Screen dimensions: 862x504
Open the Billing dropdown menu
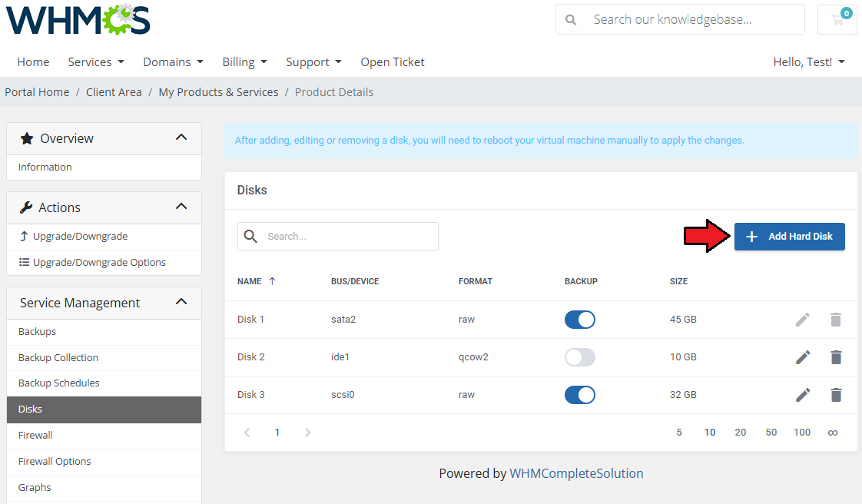[x=244, y=62]
